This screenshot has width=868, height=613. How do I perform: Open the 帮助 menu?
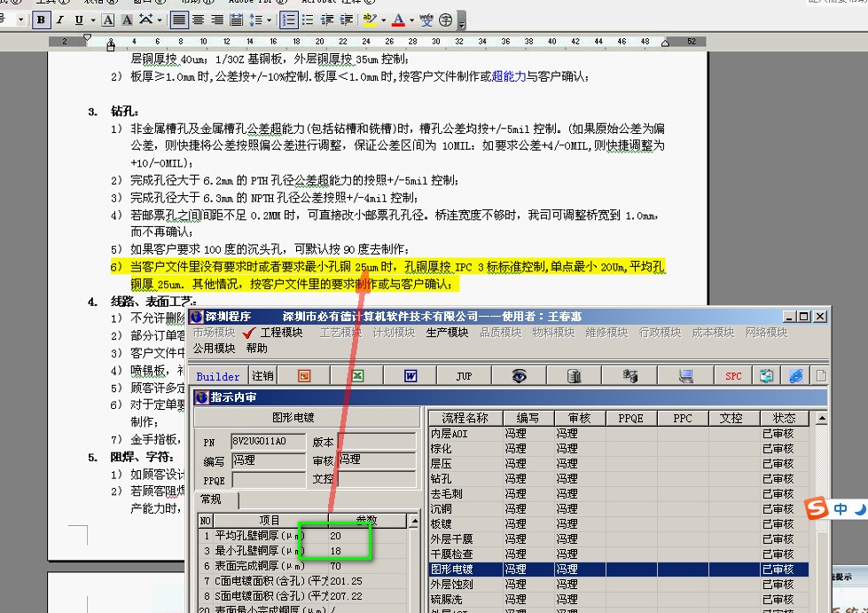[257, 348]
